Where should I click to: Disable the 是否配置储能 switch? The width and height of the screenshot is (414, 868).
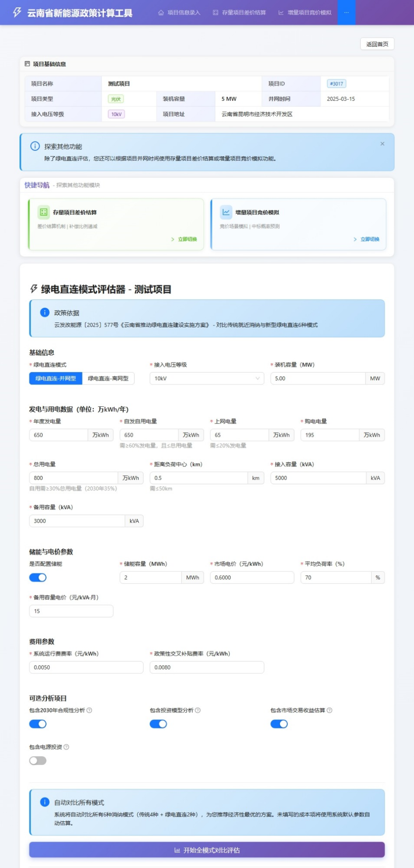[x=38, y=577]
